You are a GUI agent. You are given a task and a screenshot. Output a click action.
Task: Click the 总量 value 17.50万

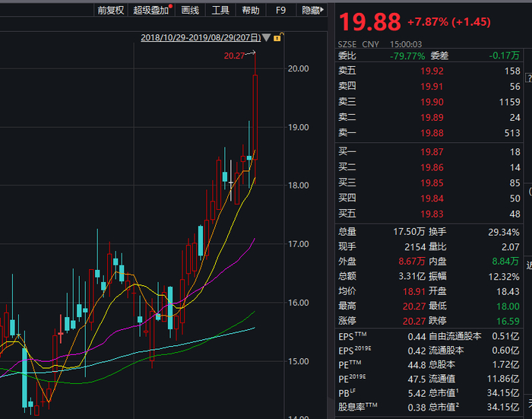(409, 232)
